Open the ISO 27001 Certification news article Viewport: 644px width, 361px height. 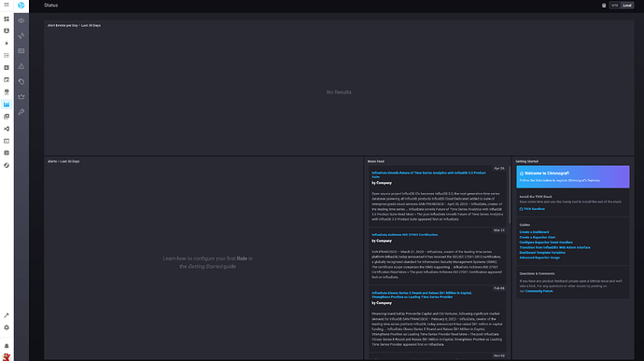tap(404, 234)
